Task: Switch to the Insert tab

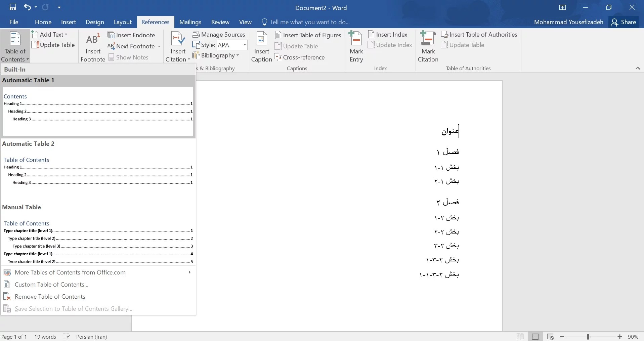Action: [x=69, y=22]
